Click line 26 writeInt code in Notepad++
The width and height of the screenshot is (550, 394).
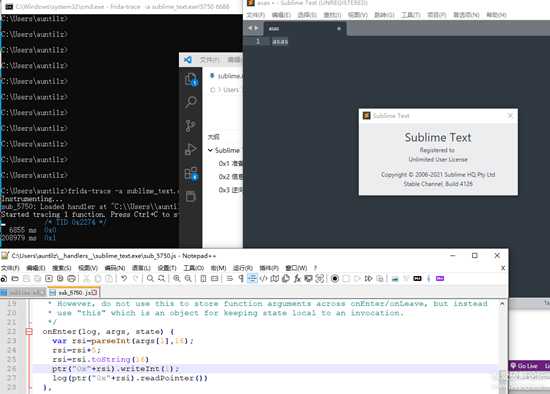[116, 369]
